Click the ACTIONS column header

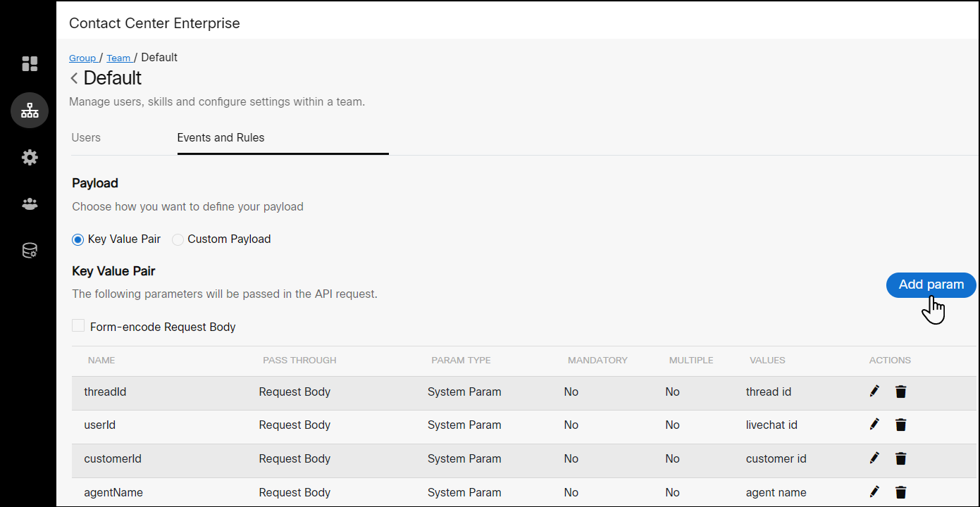(x=890, y=360)
